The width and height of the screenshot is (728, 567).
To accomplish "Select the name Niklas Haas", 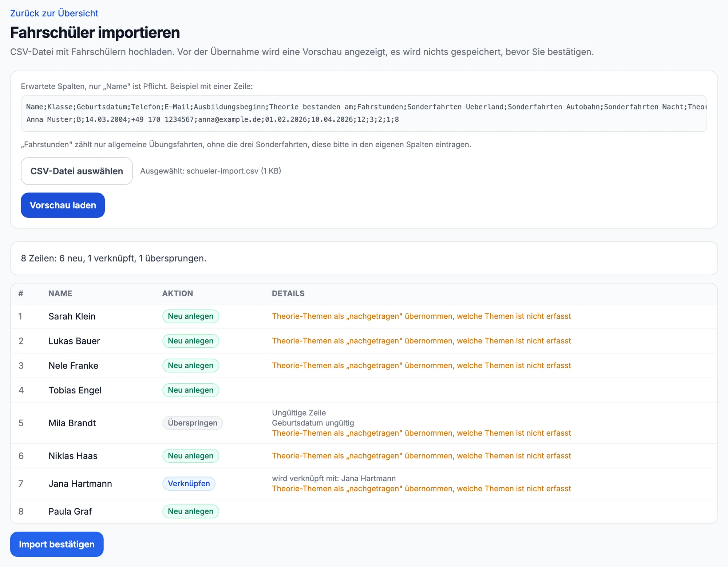I will coord(73,456).
